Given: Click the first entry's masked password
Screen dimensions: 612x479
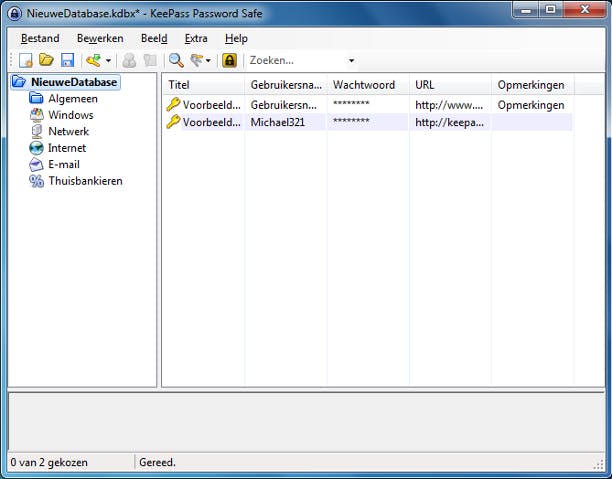Looking at the screenshot, I should 351,104.
